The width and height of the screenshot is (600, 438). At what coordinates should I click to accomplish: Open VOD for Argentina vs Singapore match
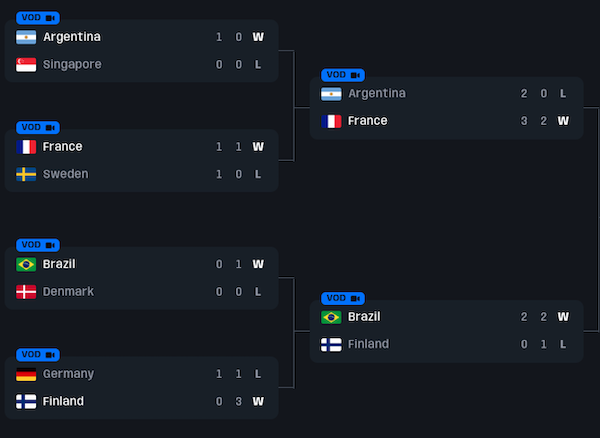click(x=38, y=18)
